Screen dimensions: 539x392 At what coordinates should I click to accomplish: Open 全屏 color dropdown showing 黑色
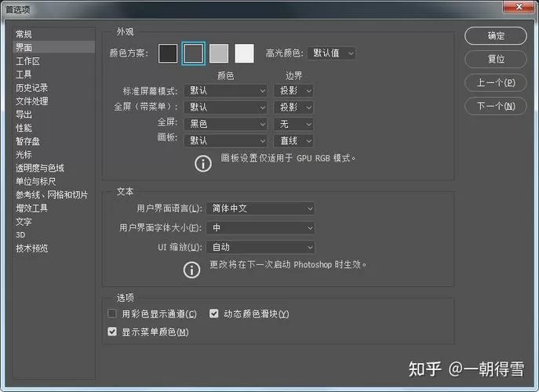tap(225, 124)
